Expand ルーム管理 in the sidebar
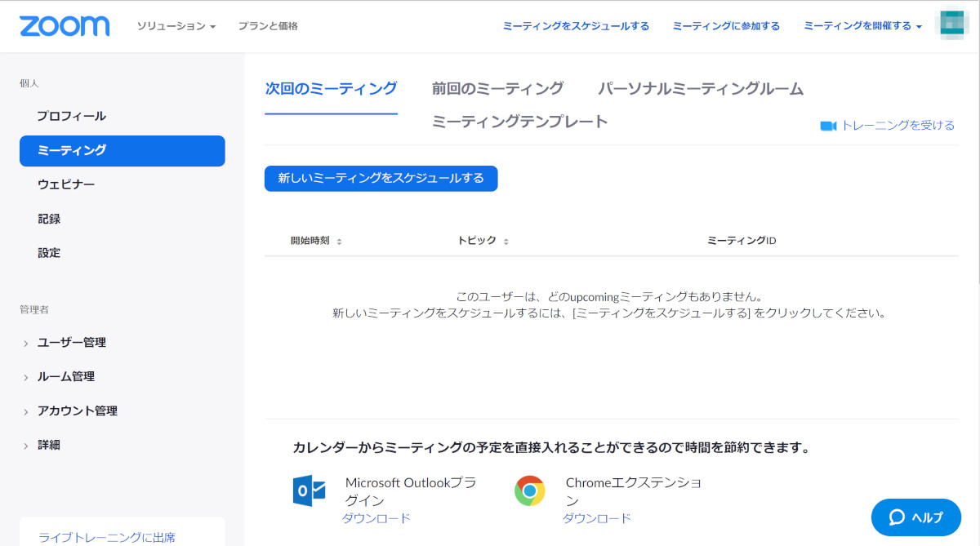 pyautogui.click(x=65, y=377)
